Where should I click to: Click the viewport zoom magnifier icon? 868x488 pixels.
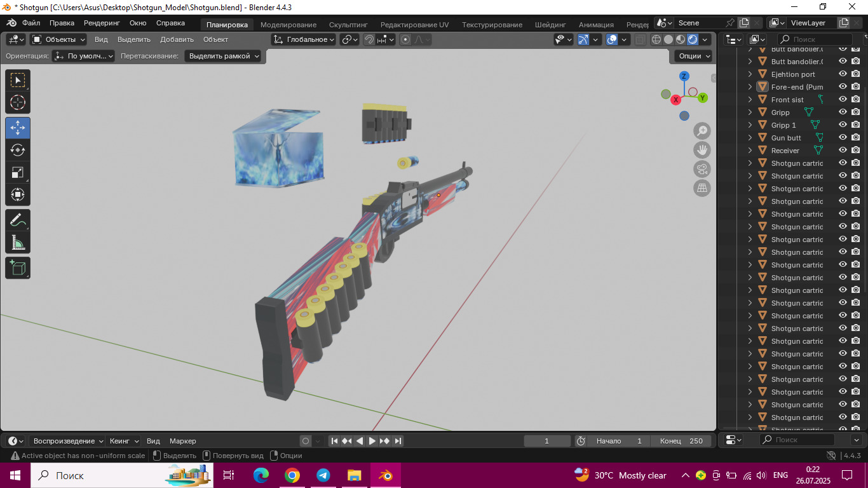point(702,131)
